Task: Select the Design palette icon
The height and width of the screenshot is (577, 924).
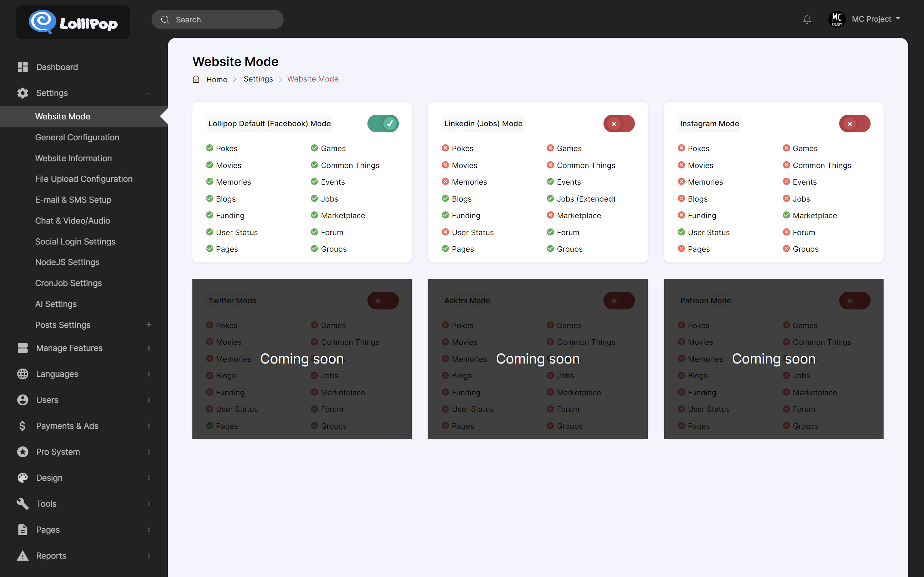Action: [x=22, y=477]
